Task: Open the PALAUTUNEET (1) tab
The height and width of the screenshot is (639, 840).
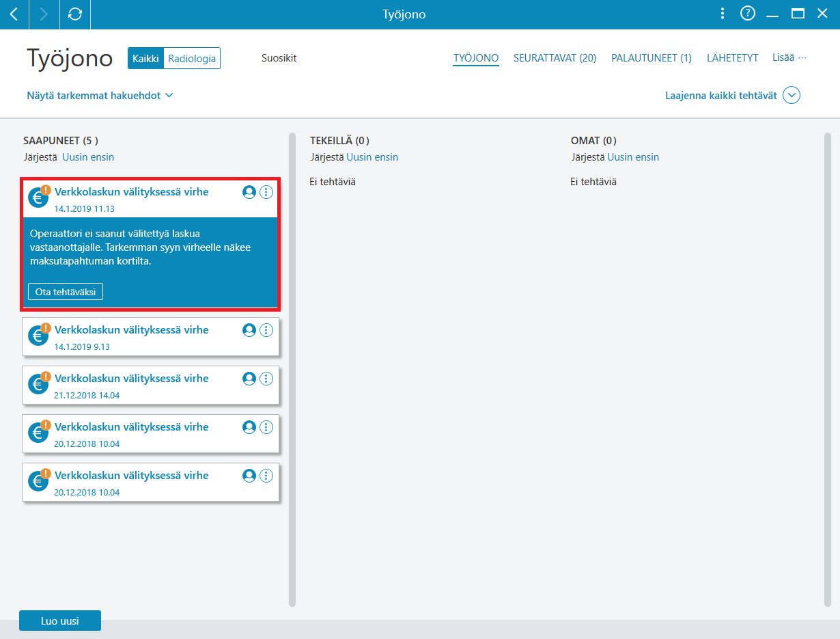Action: point(652,59)
